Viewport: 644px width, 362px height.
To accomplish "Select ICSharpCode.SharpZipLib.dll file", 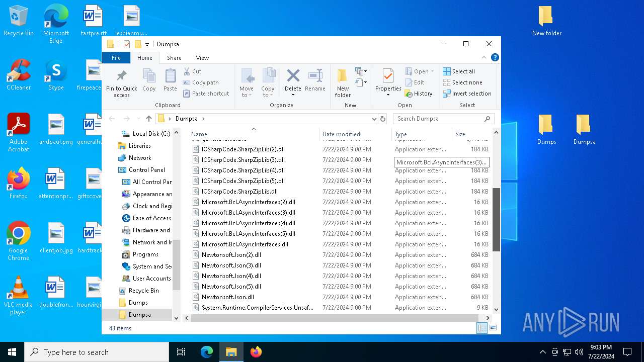I will coord(239,192).
